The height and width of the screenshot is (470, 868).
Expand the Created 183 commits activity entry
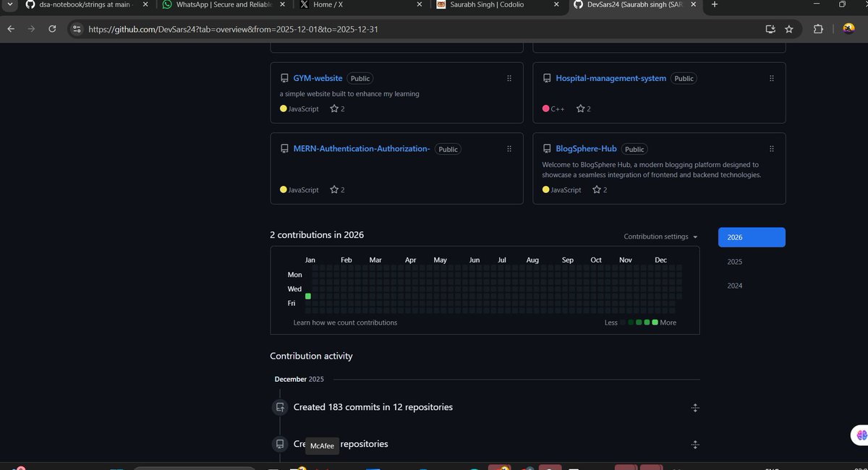point(695,408)
